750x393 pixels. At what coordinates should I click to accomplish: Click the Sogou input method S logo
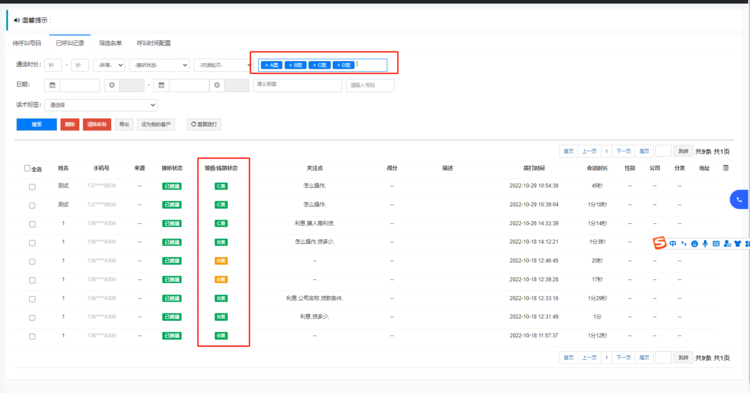coord(660,243)
